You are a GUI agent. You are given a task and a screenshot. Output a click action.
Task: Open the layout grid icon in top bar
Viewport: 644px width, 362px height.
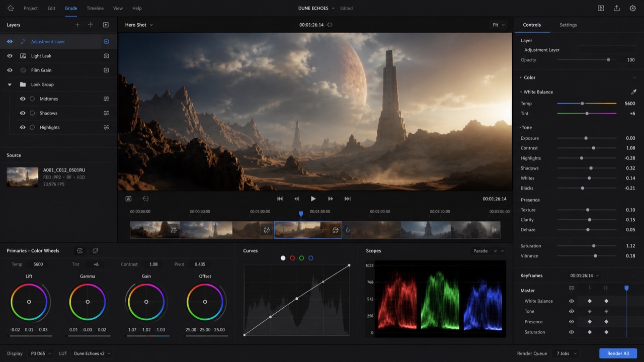pyautogui.click(x=601, y=8)
